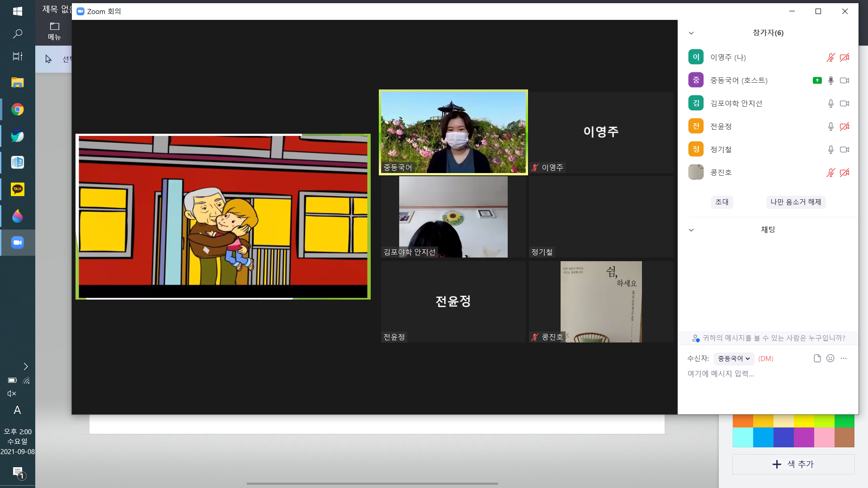The image size is (868, 488).
Task: Click 김포야학 안지선 participant row
Action: tap(768, 103)
